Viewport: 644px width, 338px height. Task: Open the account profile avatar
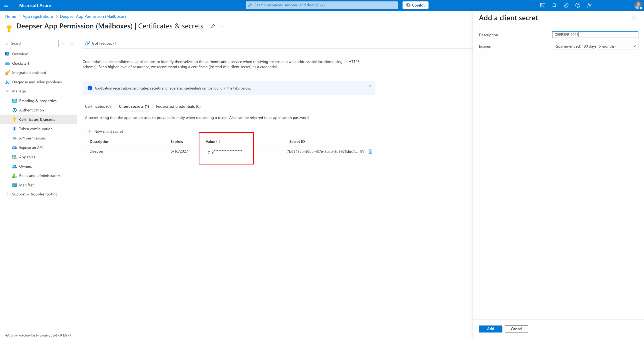(638, 5)
